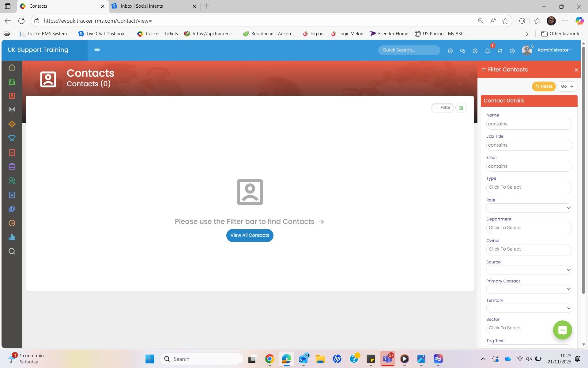Click the Name contains input field
Screen dimensions: 588x368
click(x=529, y=124)
